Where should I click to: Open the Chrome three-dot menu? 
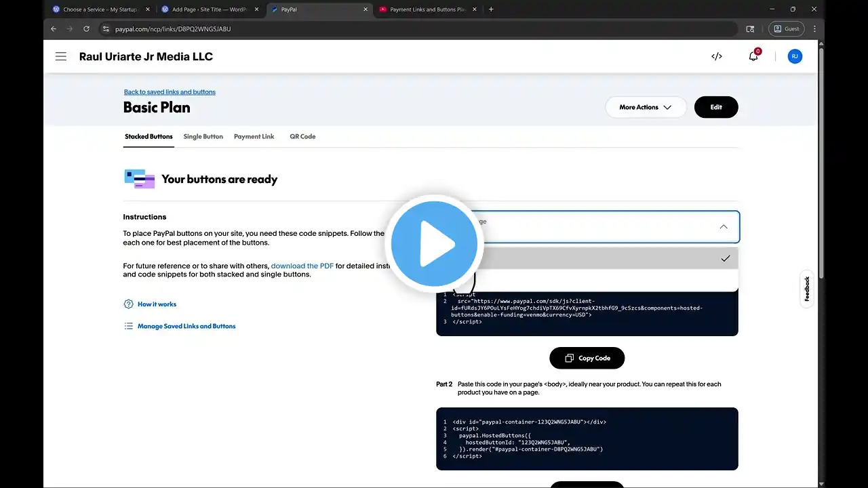[816, 29]
